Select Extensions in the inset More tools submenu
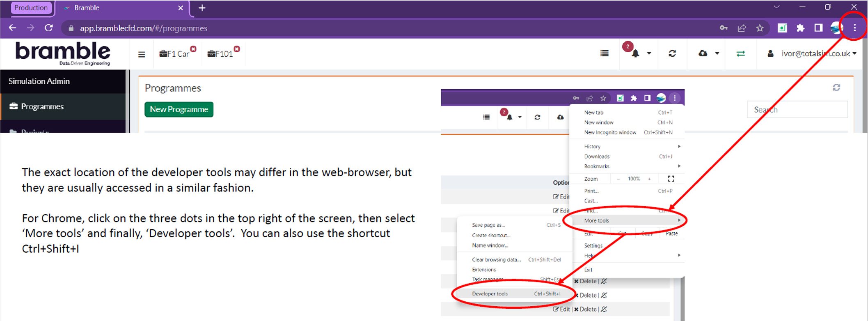This screenshot has width=868, height=321. (515, 270)
